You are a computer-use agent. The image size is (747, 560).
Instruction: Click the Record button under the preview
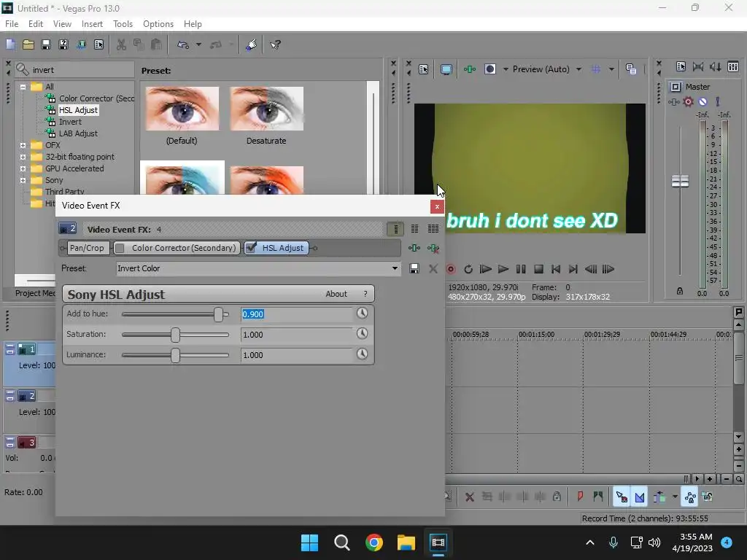451,270
